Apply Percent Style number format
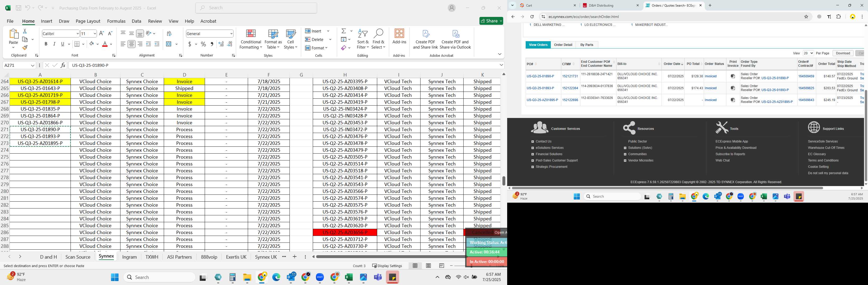This screenshot has height=285, width=868. [203, 44]
